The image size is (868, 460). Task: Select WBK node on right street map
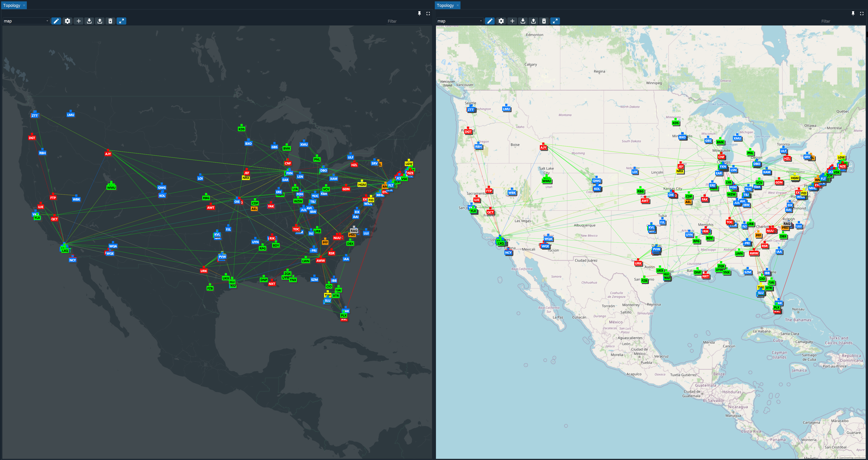(x=512, y=193)
